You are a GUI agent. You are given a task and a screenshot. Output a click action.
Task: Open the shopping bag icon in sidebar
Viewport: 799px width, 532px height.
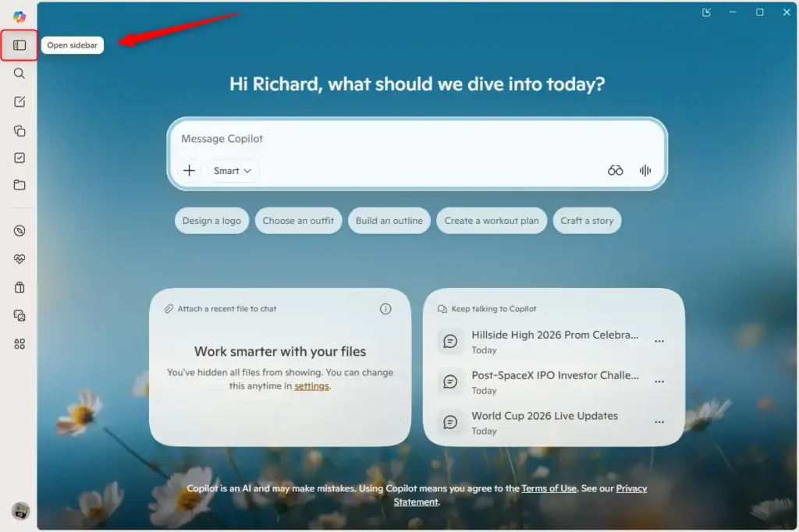(x=20, y=287)
